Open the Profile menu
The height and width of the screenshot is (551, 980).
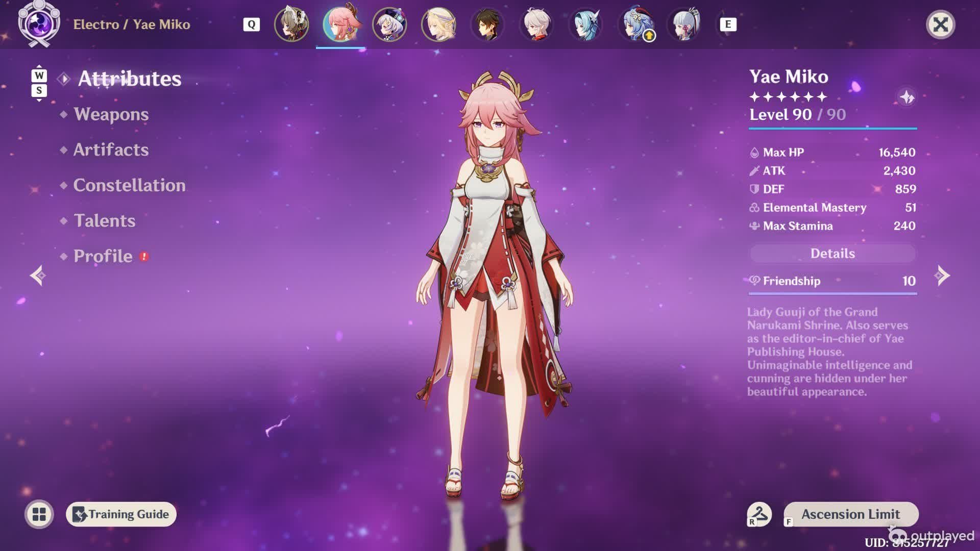103,256
